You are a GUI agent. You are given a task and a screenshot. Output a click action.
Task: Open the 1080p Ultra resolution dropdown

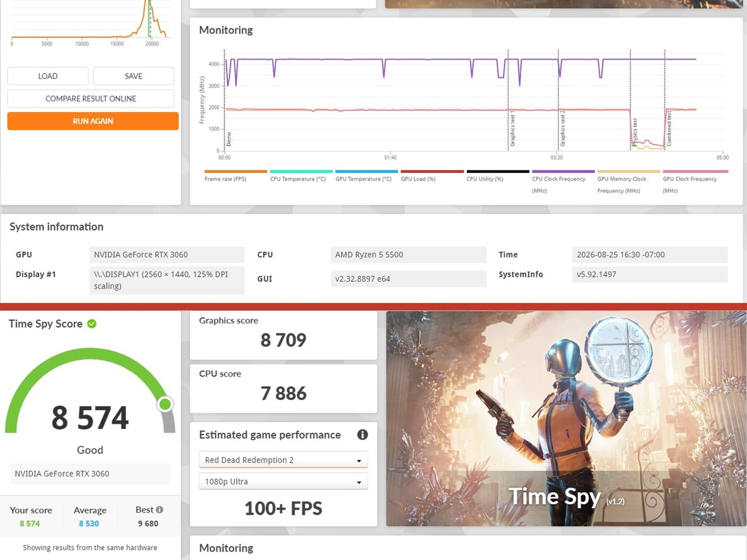[283, 481]
